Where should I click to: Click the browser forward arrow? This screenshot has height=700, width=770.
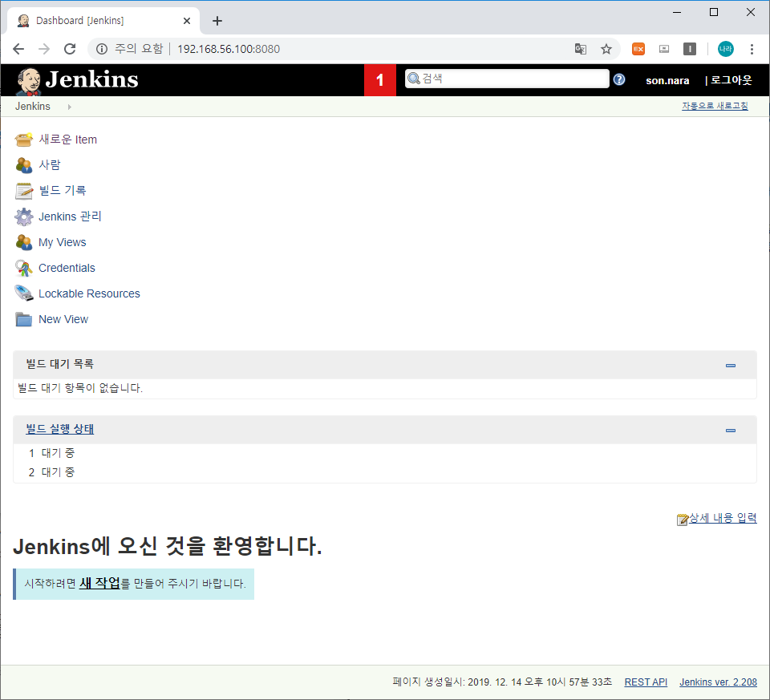[44, 49]
